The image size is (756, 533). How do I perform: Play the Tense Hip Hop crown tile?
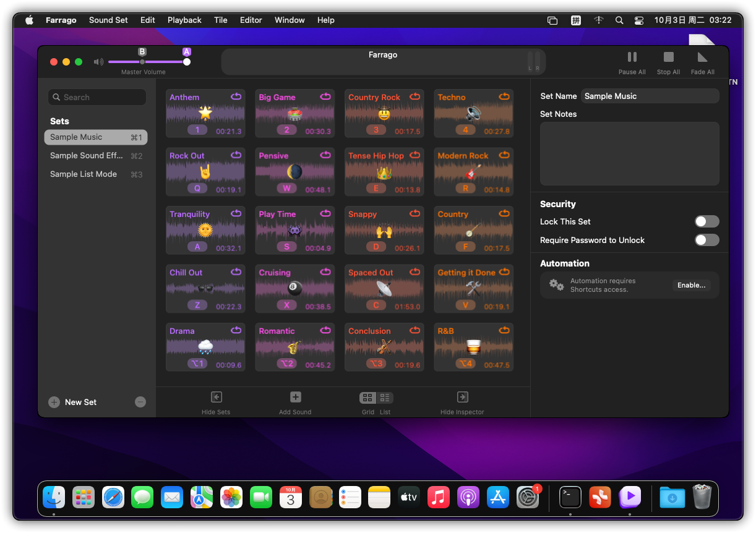click(384, 172)
